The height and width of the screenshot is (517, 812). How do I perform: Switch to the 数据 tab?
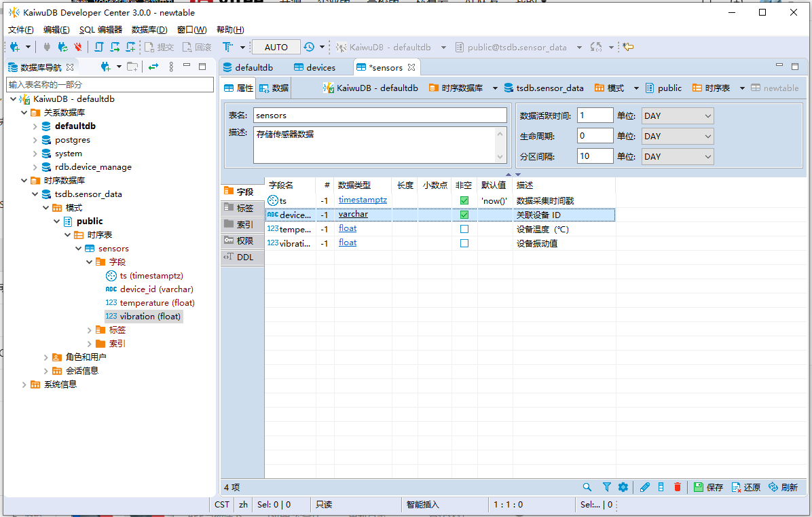click(x=274, y=88)
